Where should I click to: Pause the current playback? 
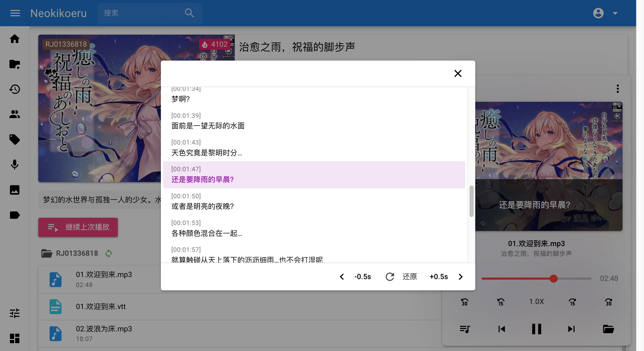coord(537,329)
